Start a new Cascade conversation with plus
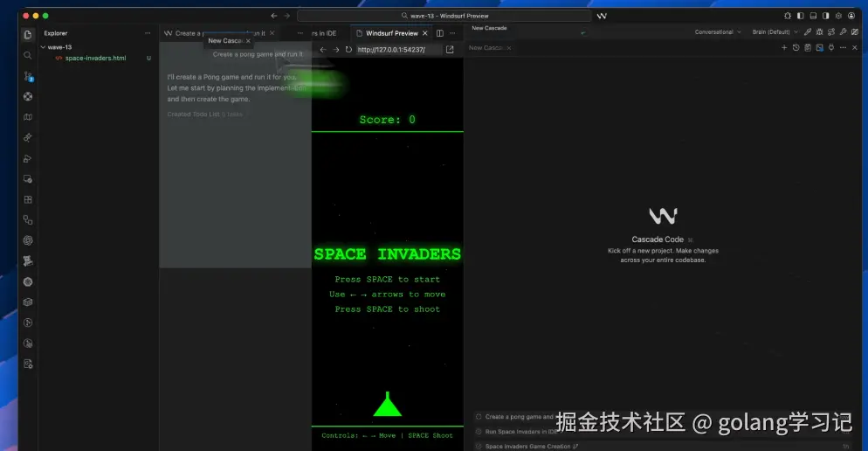The image size is (868, 451). tap(784, 48)
